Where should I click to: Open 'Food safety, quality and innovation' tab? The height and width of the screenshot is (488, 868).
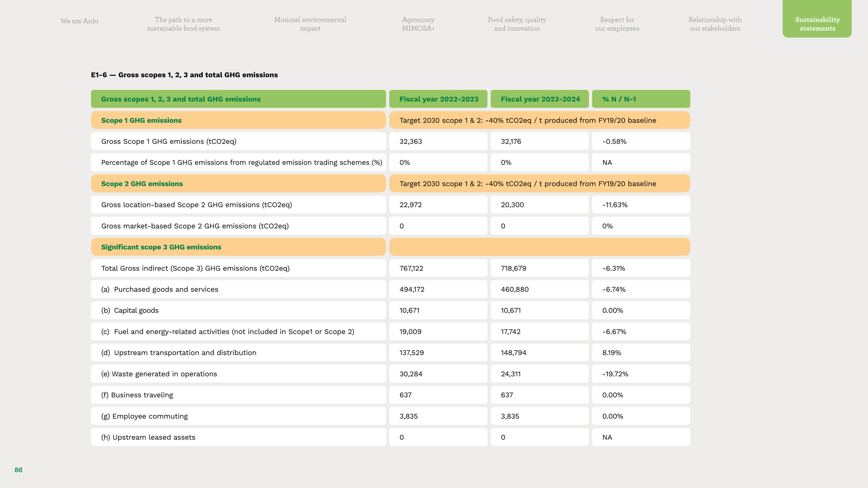click(x=517, y=24)
